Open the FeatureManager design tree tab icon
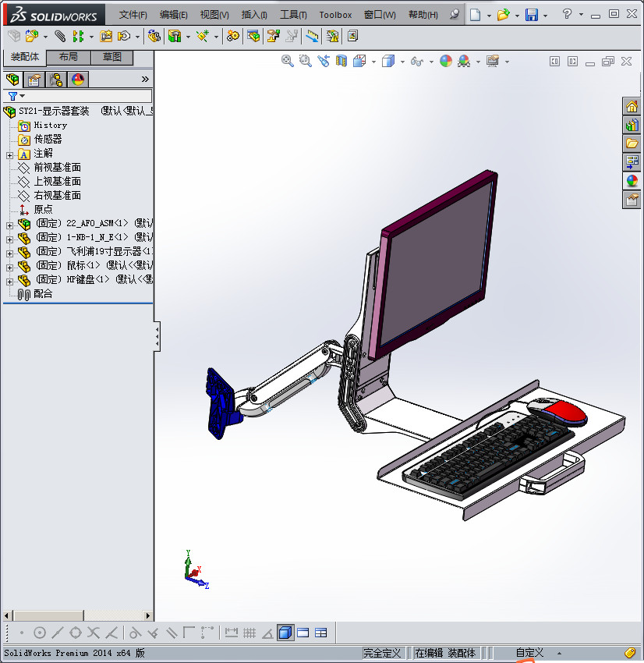Viewport: 644px width, 663px height. point(12,79)
